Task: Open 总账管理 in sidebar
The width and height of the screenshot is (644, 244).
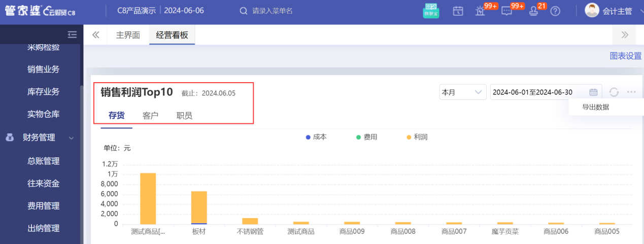Action: click(43, 161)
